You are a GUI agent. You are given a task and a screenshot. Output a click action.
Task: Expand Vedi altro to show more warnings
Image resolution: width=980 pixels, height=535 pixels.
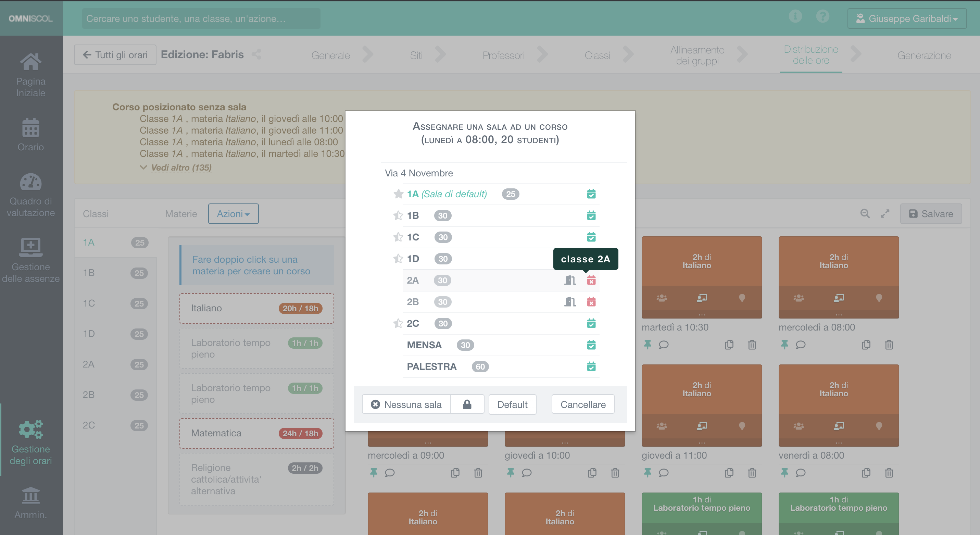pos(181,167)
